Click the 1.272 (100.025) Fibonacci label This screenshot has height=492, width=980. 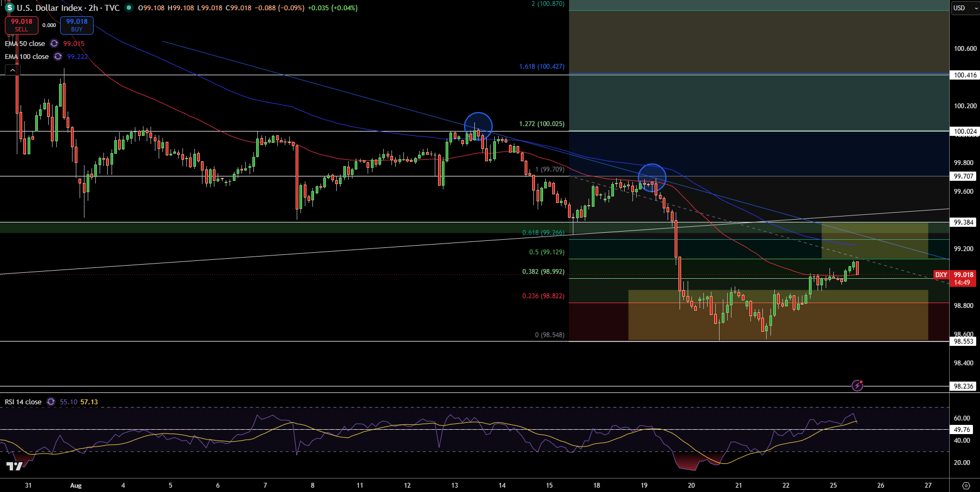click(x=541, y=124)
